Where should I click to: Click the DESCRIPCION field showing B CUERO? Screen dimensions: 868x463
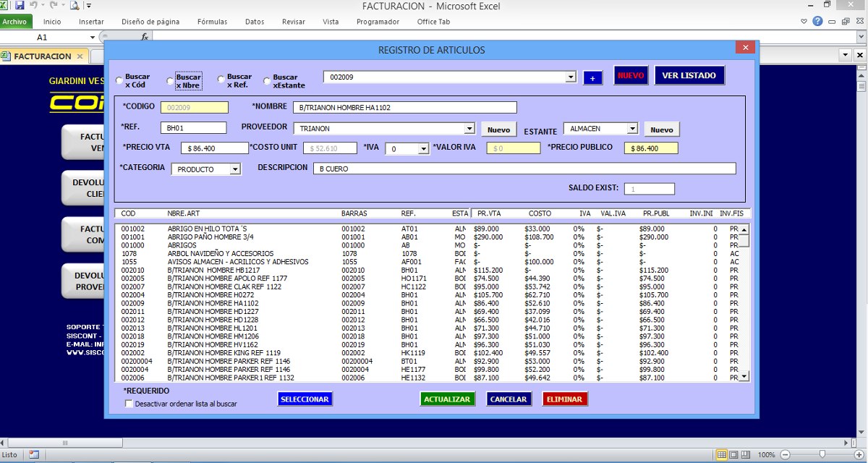click(x=524, y=169)
